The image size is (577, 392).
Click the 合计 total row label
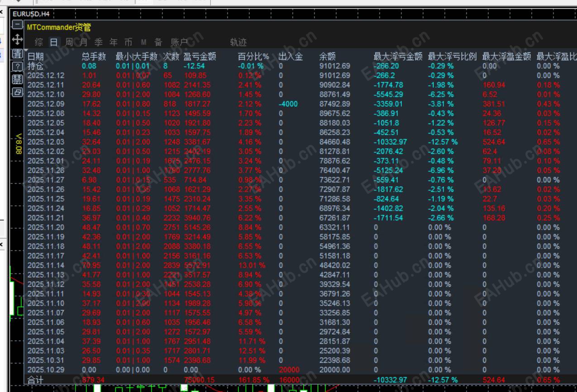[35, 380]
